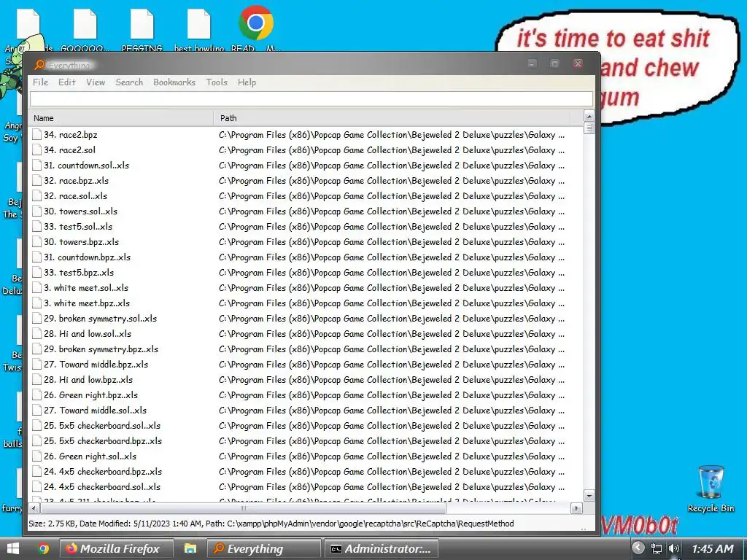Click file icon of 33. test5.sol..xls
This screenshot has width=747, height=560.
pos(36,227)
